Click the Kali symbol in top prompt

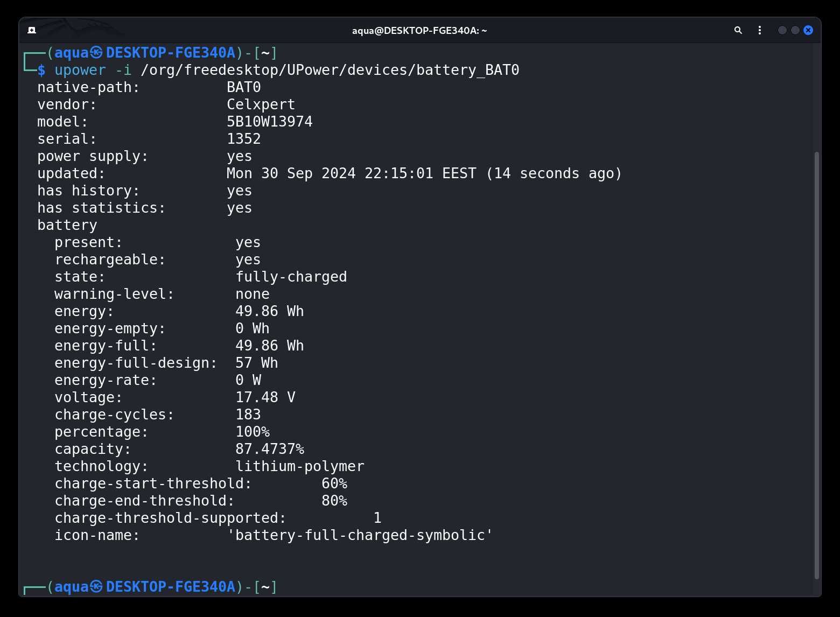point(96,52)
